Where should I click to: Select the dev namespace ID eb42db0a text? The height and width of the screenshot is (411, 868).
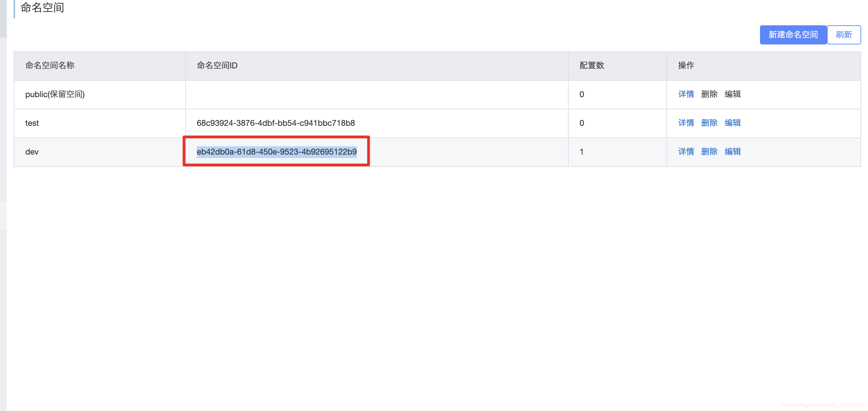[x=276, y=152]
